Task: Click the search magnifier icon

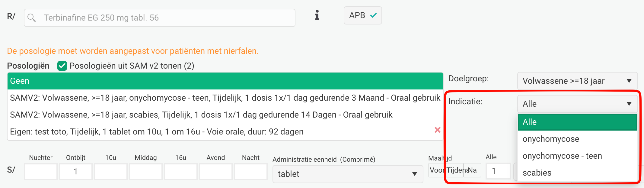Action: tap(32, 18)
